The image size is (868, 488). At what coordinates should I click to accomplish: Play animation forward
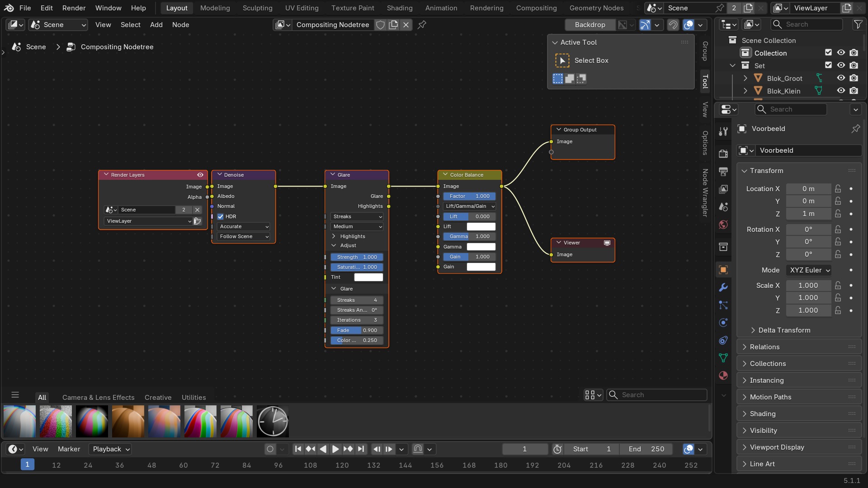click(x=335, y=449)
